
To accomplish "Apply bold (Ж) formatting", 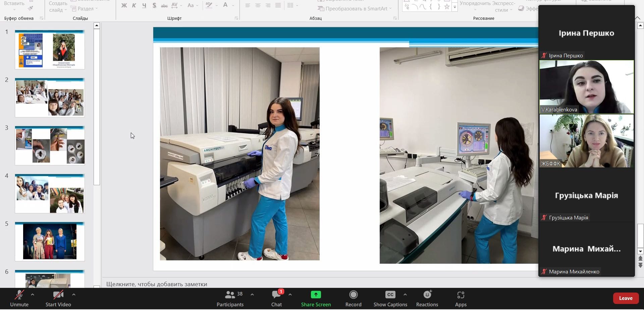I will click(x=124, y=5).
